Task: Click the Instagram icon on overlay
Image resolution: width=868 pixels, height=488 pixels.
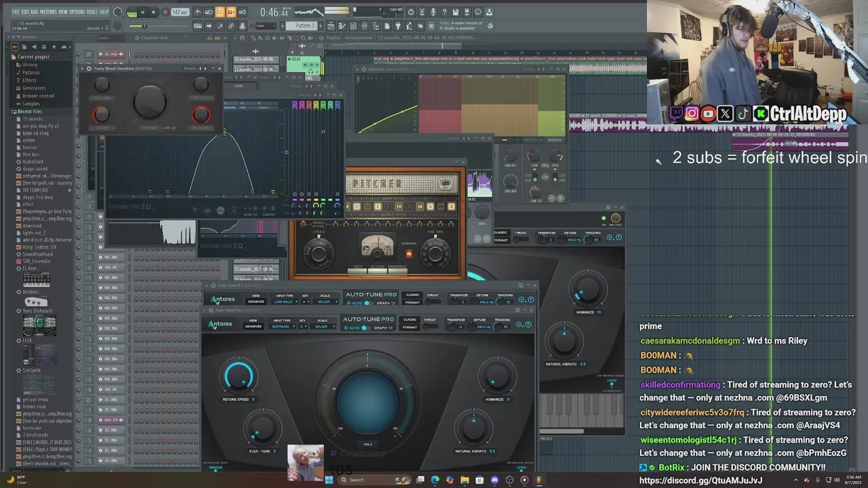Action: coord(692,113)
